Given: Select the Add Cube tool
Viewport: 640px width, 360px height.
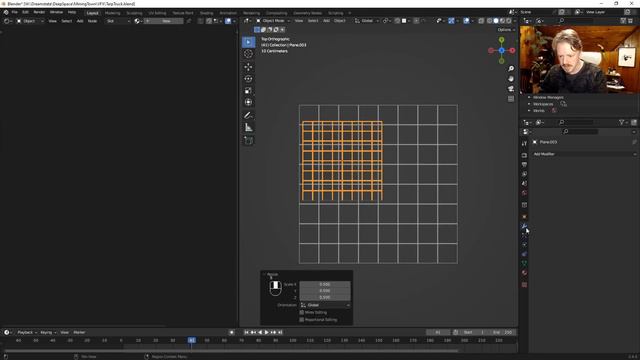Looking at the screenshot, I should tap(248, 141).
